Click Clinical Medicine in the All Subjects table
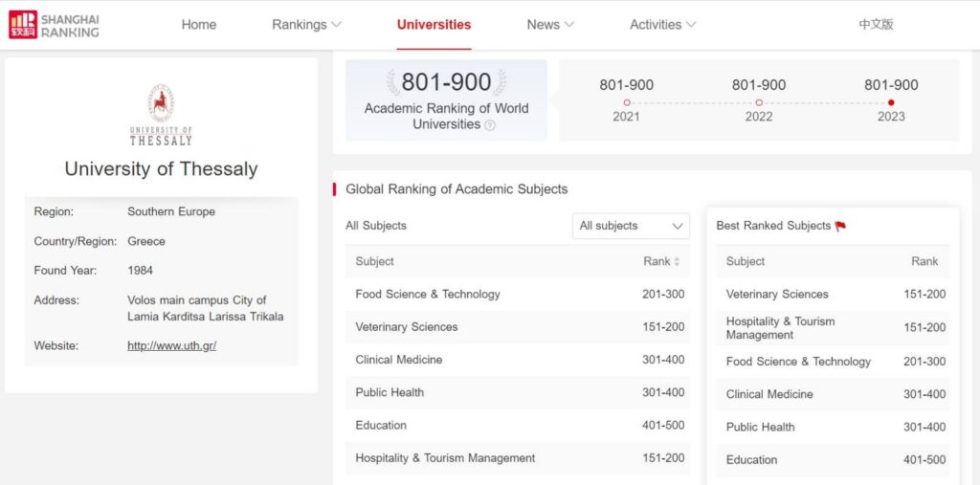Viewport: 980px width, 485px height. [399, 360]
